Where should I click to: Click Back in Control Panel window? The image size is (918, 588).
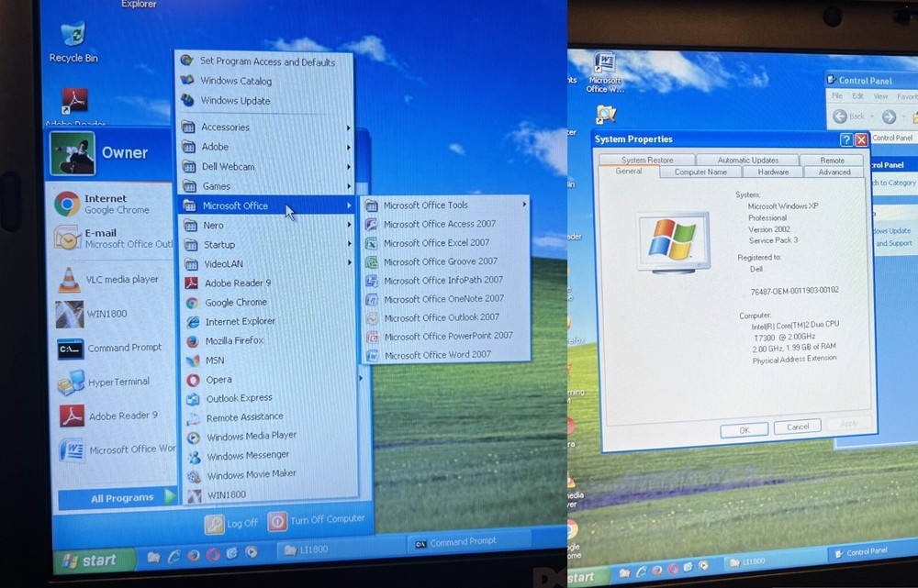click(849, 116)
